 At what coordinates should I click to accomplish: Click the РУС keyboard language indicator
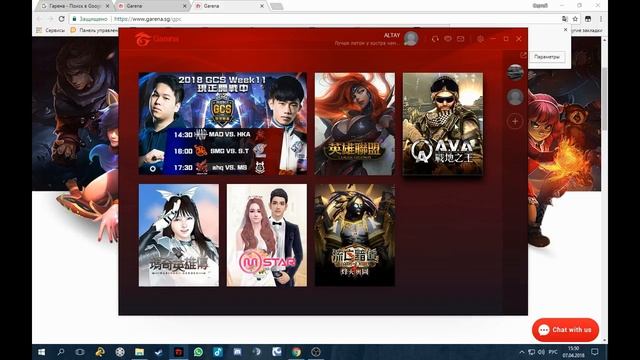pos(553,352)
